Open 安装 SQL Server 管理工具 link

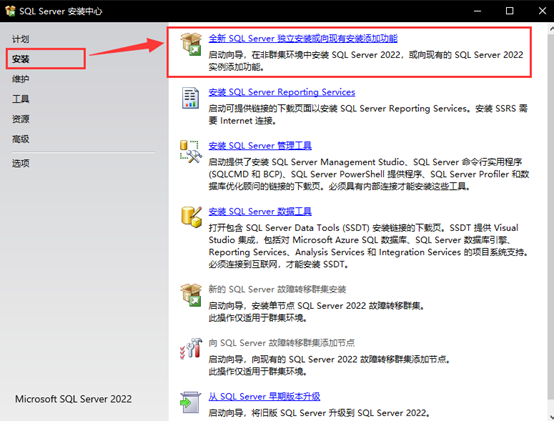click(x=260, y=146)
